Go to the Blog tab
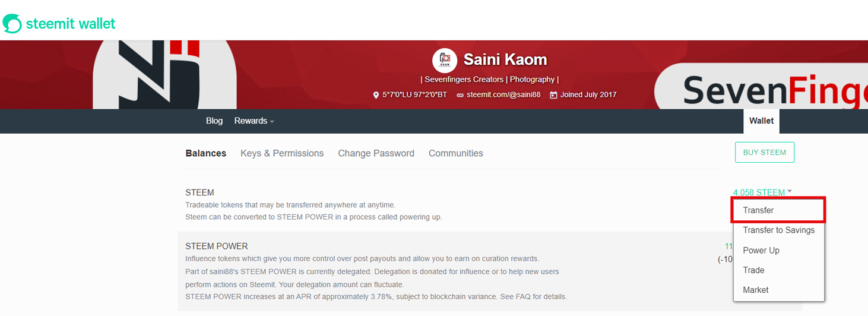The image size is (868, 316). point(214,121)
